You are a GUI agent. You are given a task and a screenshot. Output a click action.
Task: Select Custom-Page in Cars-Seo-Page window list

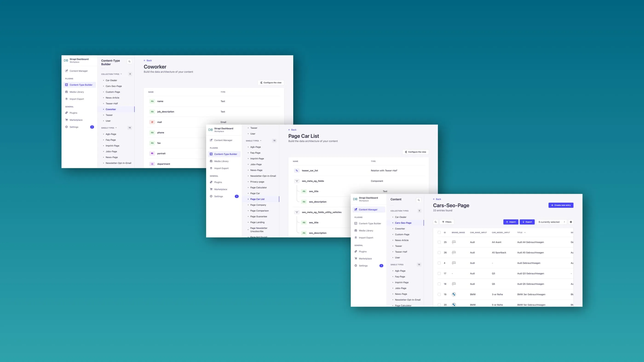(402, 234)
